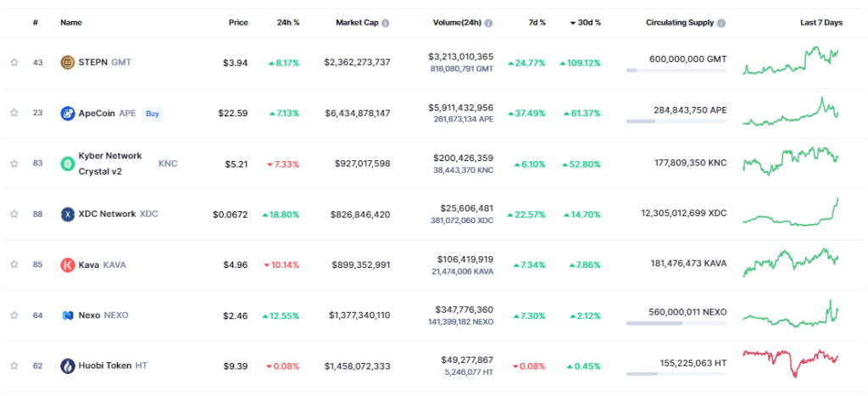Screen dimensions: 868x396
Task: Star STEPN to add to watchlist
Action: (x=14, y=62)
